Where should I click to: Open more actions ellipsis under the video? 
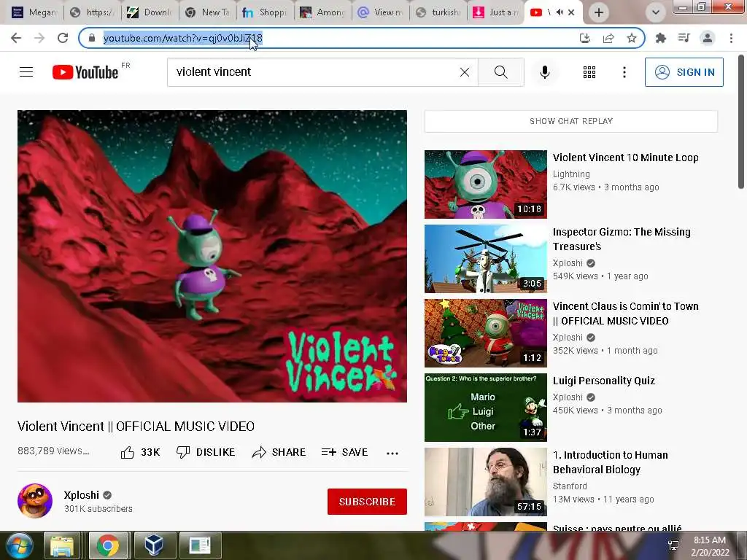tap(392, 453)
